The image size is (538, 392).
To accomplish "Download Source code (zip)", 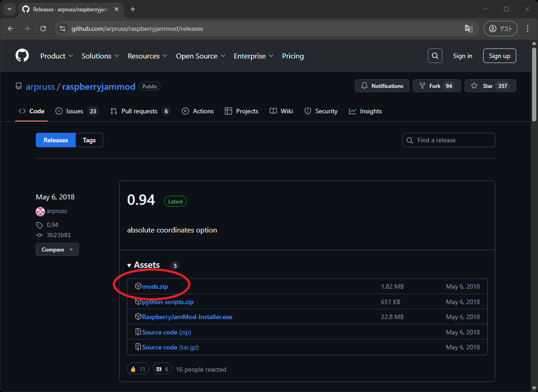I will 166,332.
